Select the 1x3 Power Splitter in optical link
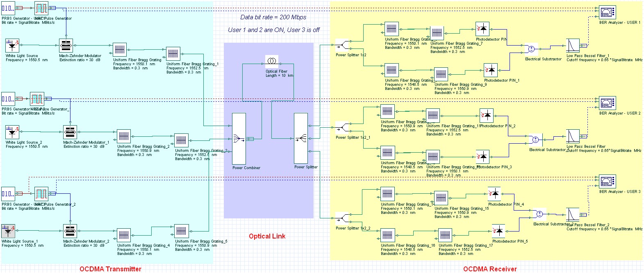Viewport: 644px width, 273px height. coord(300,139)
